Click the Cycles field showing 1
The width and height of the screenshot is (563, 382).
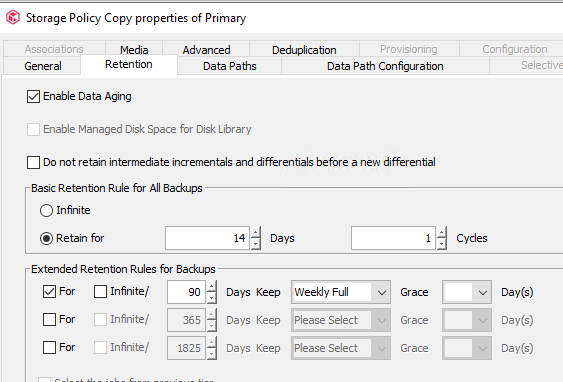tap(393, 238)
